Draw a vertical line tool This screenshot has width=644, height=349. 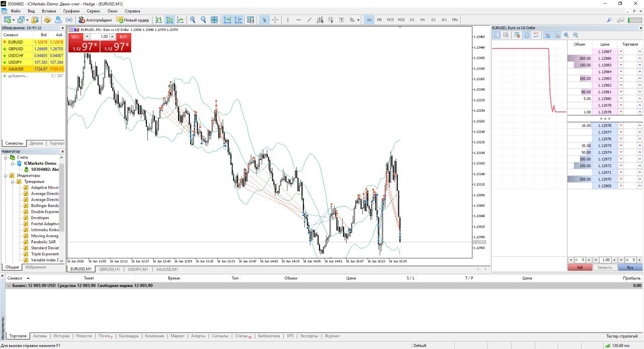click(x=288, y=20)
